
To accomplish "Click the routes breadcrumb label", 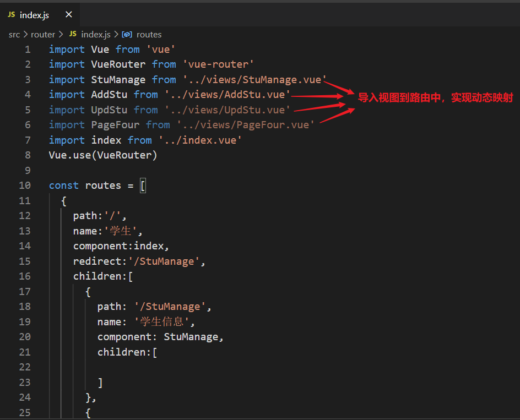I will click(149, 34).
